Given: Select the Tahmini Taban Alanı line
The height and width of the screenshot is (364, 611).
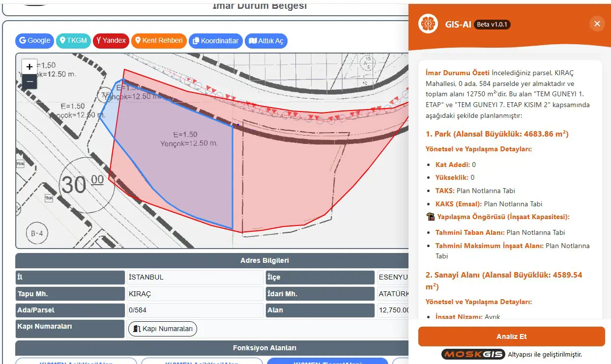Looking at the screenshot, I should point(500,232).
